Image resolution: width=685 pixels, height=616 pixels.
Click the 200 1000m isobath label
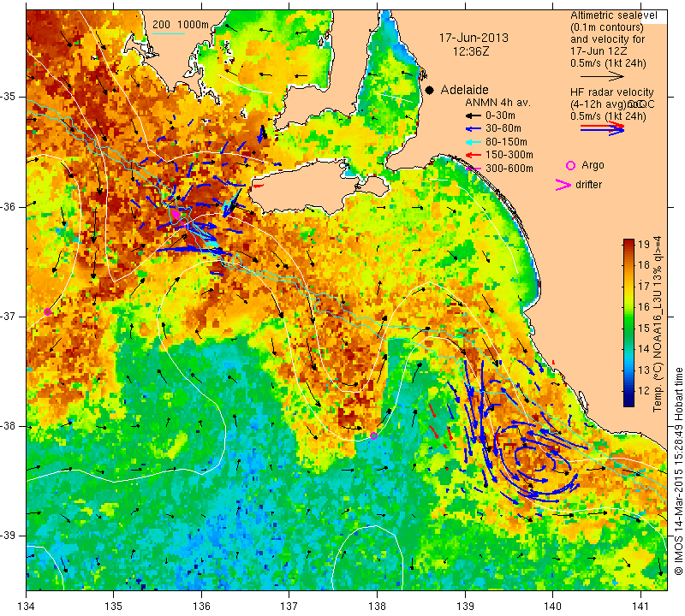pyautogui.click(x=181, y=25)
